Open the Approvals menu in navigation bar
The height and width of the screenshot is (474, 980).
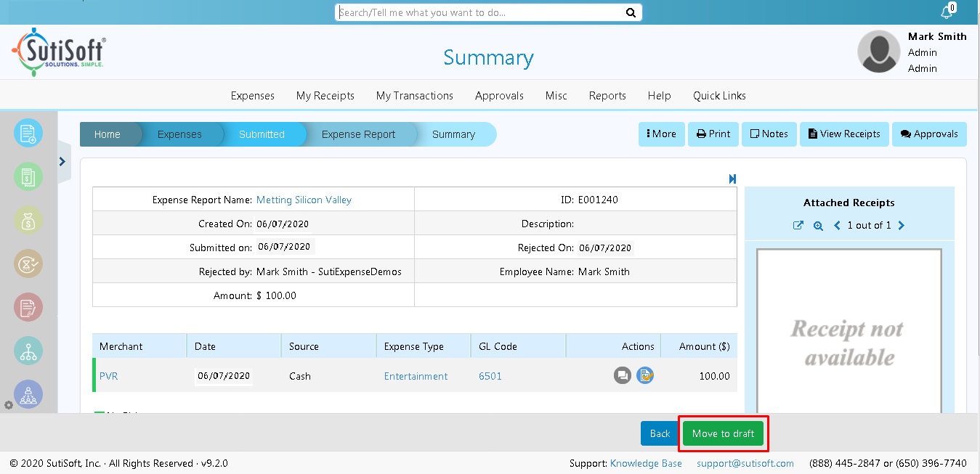499,96
